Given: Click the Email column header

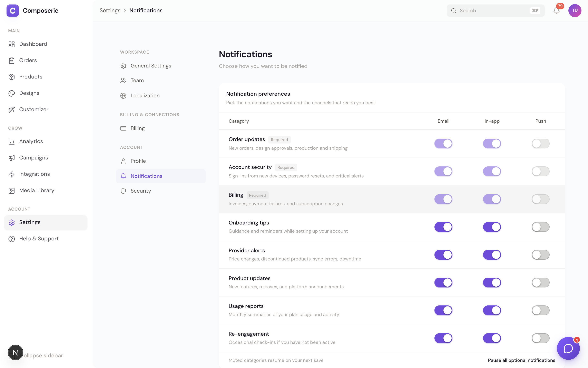Looking at the screenshot, I should pos(443,121).
